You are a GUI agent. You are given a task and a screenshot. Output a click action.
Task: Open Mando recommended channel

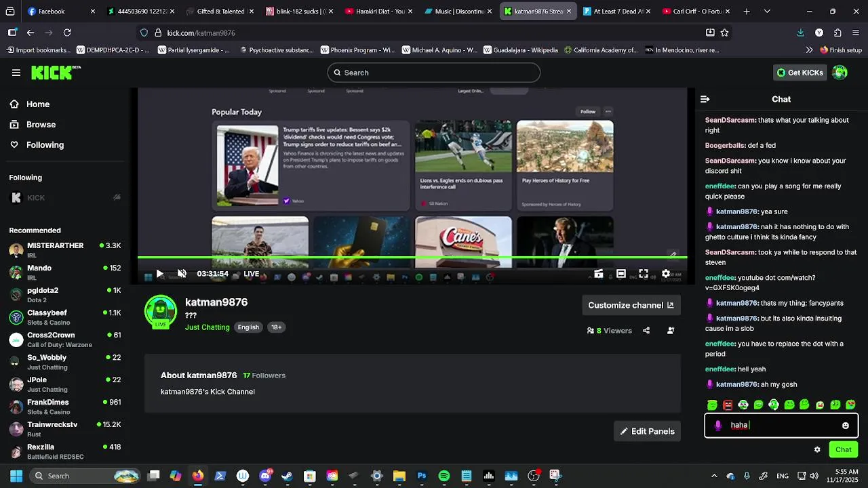(x=65, y=272)
